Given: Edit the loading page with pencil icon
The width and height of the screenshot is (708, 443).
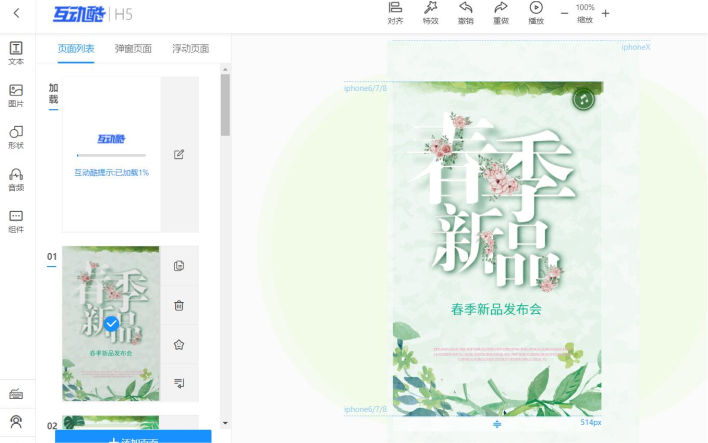Looking at the screenshot, I should point(179,154).
